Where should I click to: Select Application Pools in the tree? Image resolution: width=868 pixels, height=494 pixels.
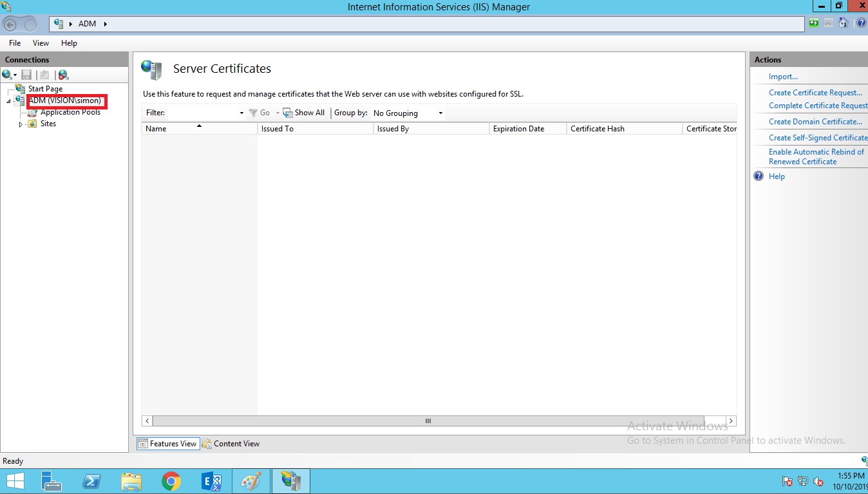tap(71, 112)
